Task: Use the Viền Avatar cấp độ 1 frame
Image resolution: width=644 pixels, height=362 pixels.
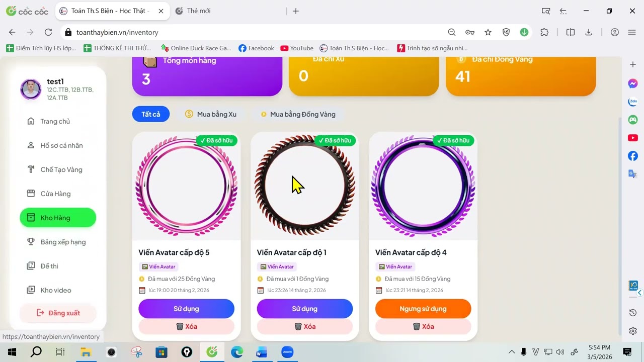Action: coord(305,309)
